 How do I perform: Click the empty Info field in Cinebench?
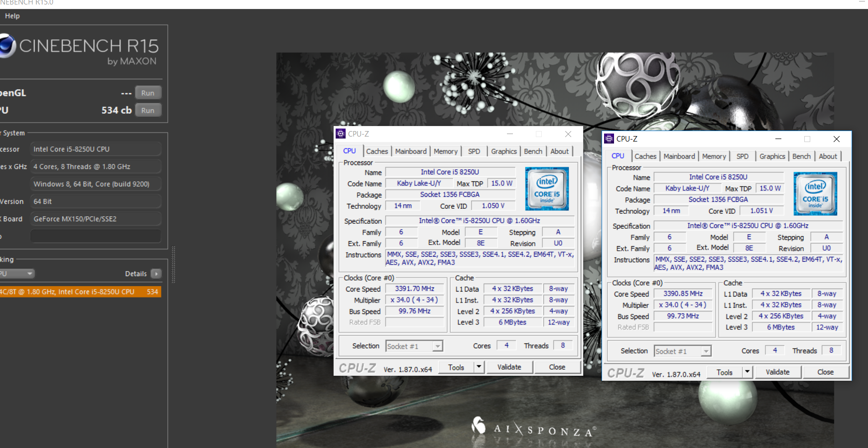tap(96, 236)
